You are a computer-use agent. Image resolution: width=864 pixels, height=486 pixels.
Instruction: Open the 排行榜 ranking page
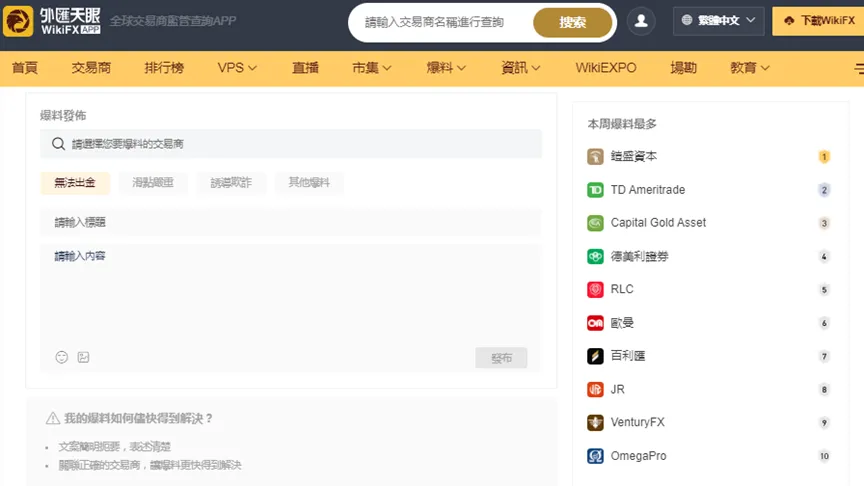[x=164, y=68]
